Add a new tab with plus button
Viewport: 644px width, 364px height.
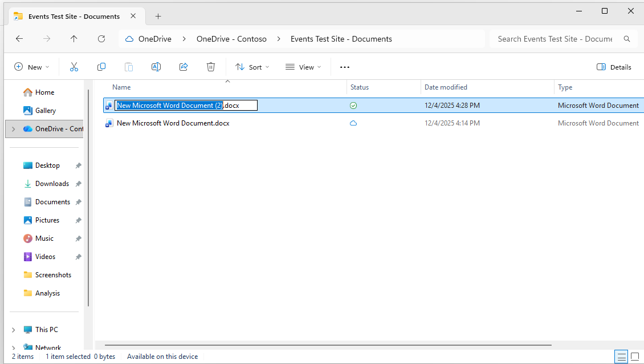point(158,17)
